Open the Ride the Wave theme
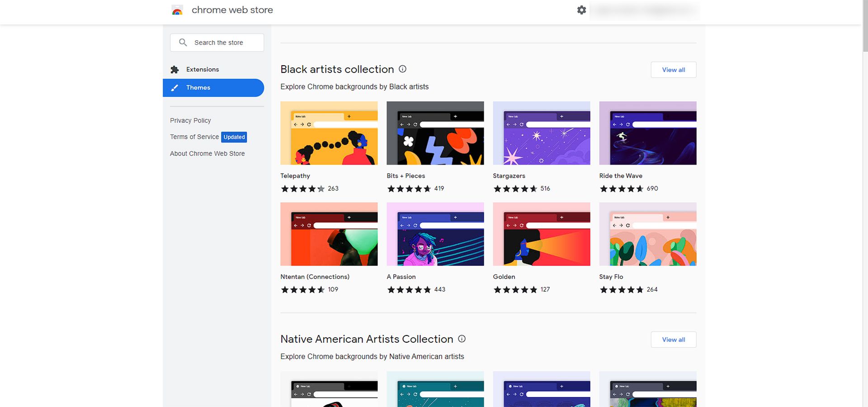This screenshot has width=868, height=407. (x=647, y=133)
